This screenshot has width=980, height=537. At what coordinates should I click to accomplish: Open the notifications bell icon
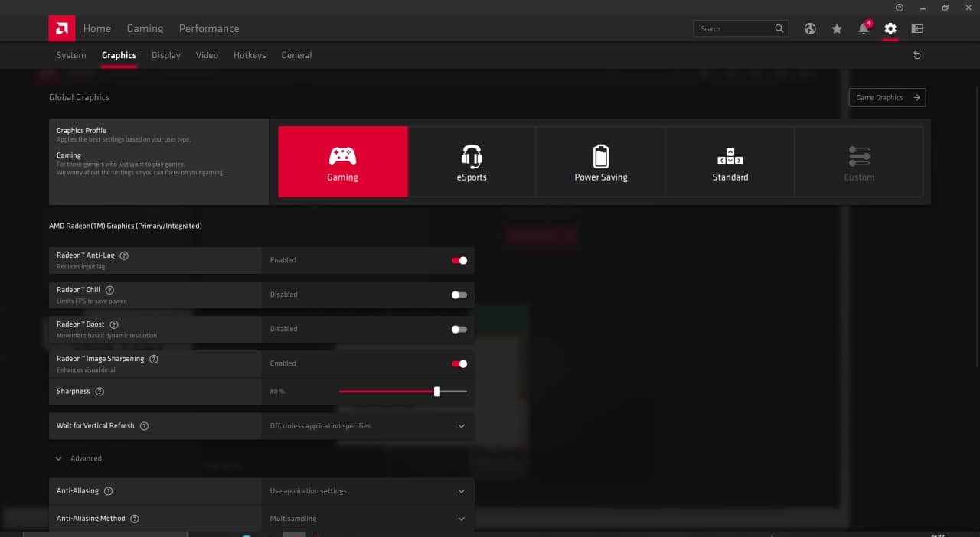point(864,28)
